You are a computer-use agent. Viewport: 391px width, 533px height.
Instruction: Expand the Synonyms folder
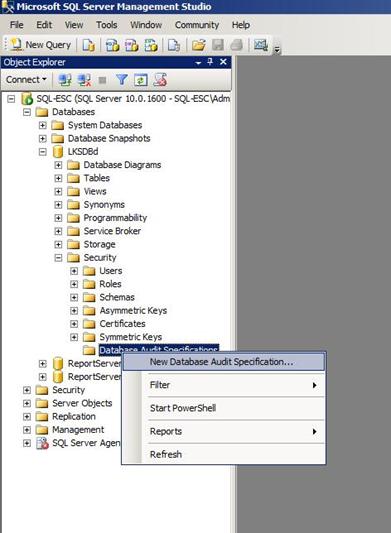[x=58, y=205]
